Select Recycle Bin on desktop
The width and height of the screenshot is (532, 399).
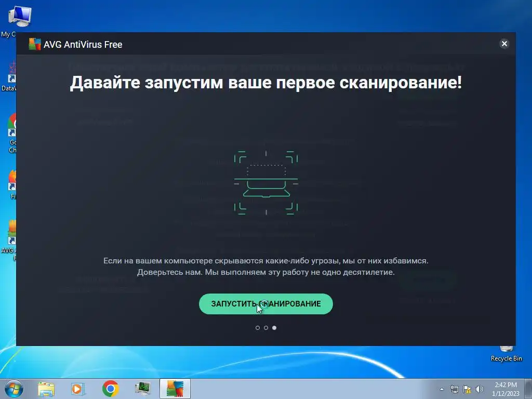506,353
